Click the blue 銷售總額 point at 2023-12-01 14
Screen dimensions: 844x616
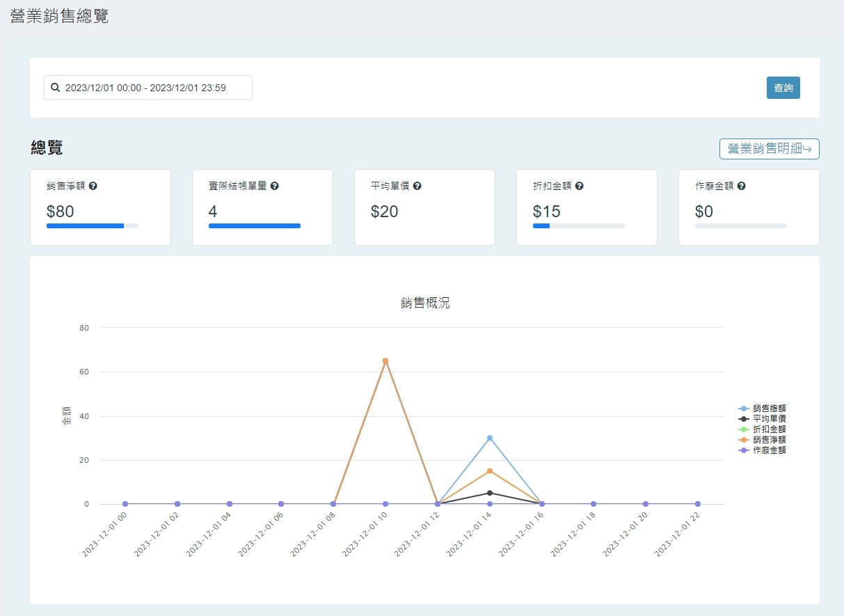click(490, 438)
